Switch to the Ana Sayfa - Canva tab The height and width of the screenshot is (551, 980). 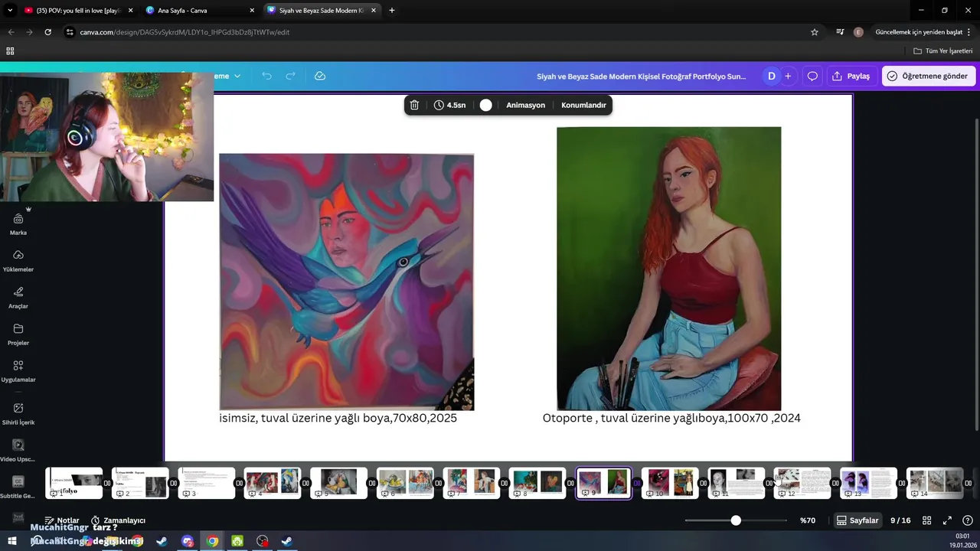[x=198, y=11]
